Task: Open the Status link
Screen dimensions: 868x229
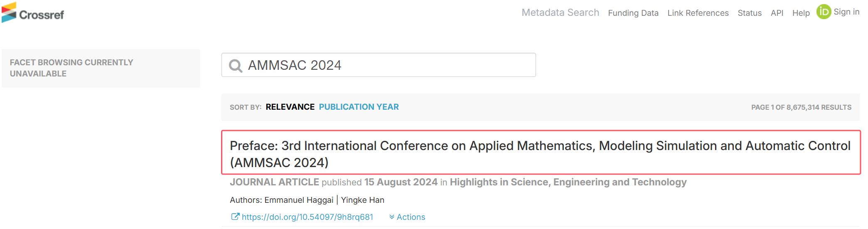Action: (750, 13)
